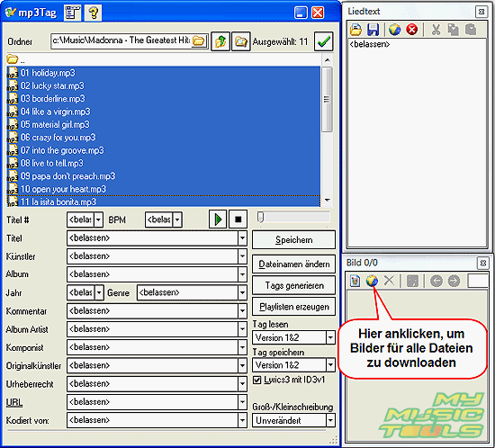
Task: Open the help question mark icon
Action: coord(93,13)
